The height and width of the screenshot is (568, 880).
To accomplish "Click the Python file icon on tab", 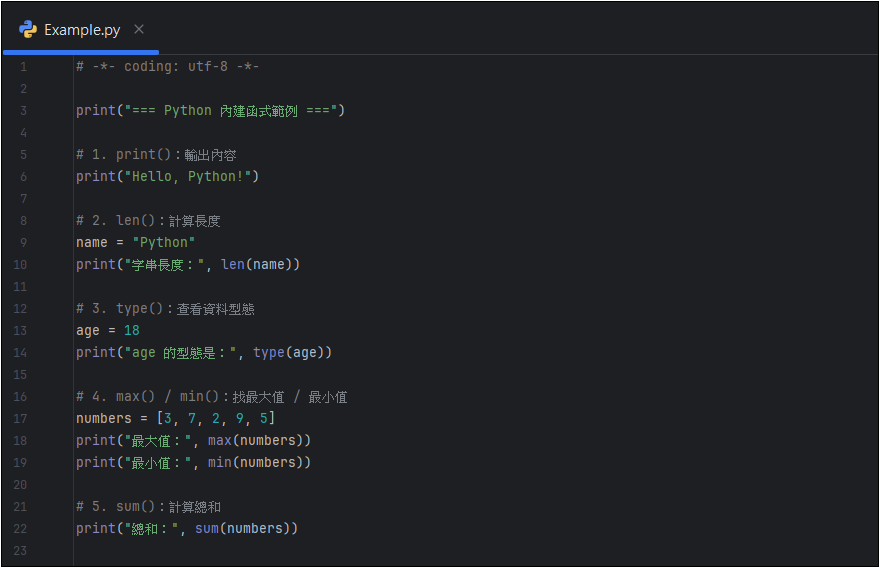I will (x=28, y=29).
